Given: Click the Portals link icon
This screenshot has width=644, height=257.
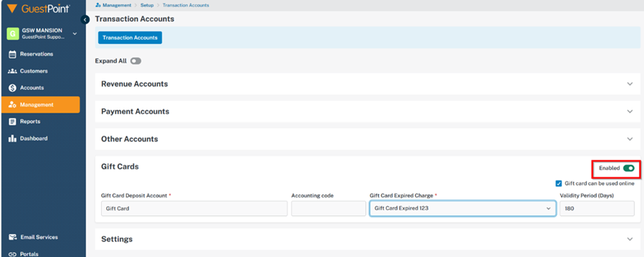Looking at the screenshot, I should 13,254.
